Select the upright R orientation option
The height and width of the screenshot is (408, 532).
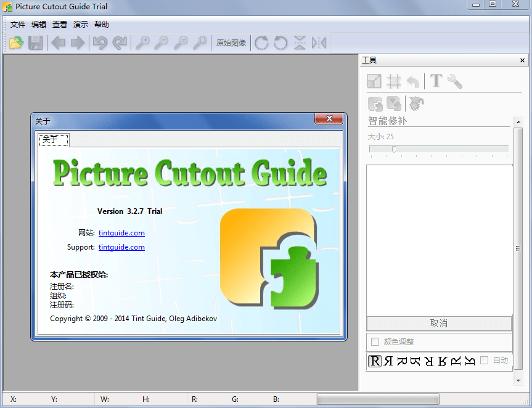(x=375, y=361)
